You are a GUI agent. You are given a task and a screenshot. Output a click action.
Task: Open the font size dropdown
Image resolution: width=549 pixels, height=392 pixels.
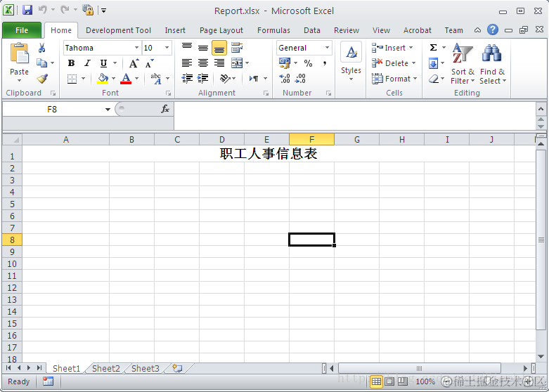(x=167, y=48)
